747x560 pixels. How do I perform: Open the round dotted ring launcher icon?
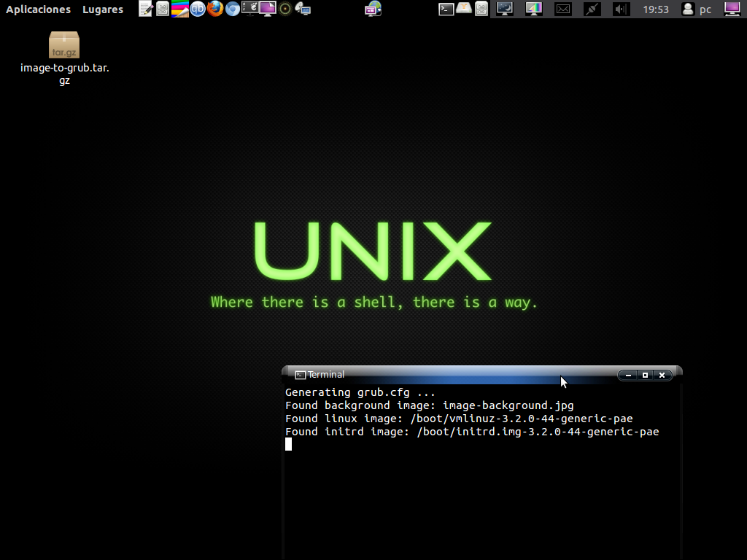coord(285,9)
